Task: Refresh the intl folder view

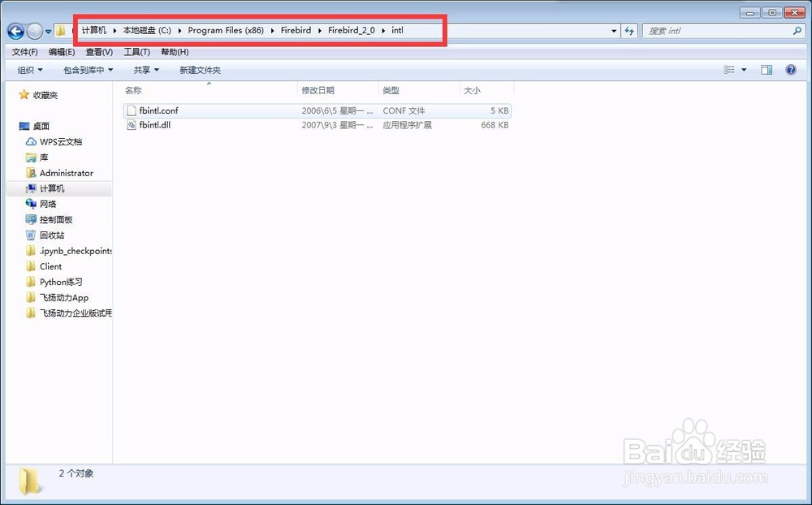Action: pos(629,31)
